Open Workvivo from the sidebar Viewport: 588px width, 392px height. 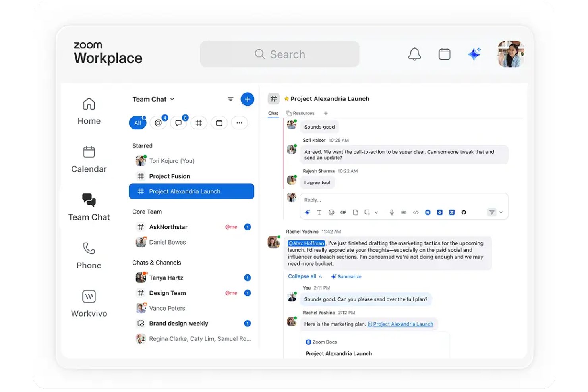pyautogui.click(x=89, y=304)
